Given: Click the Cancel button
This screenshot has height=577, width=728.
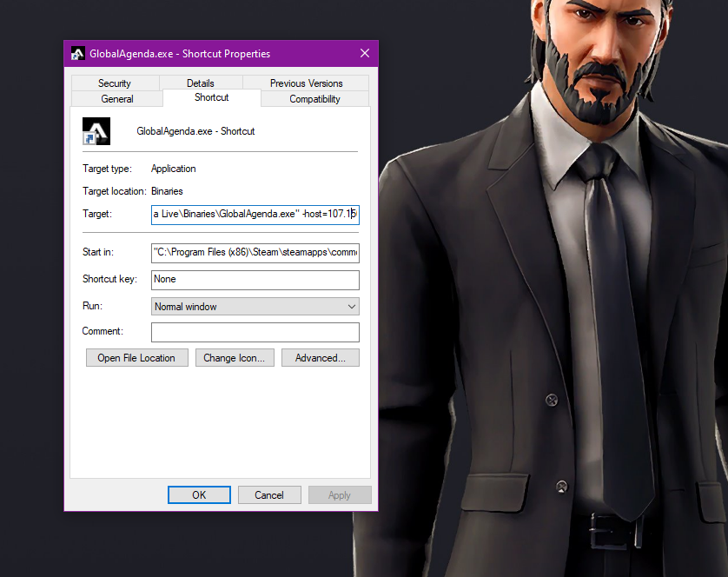Looking at the screenshot, I should click(x=269, y=495).
